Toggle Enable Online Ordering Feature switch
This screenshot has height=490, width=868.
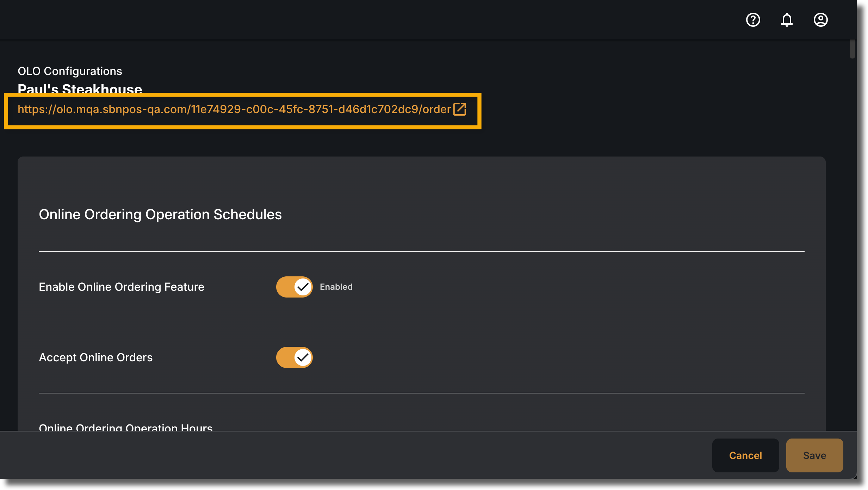click(x=294, y=287)
